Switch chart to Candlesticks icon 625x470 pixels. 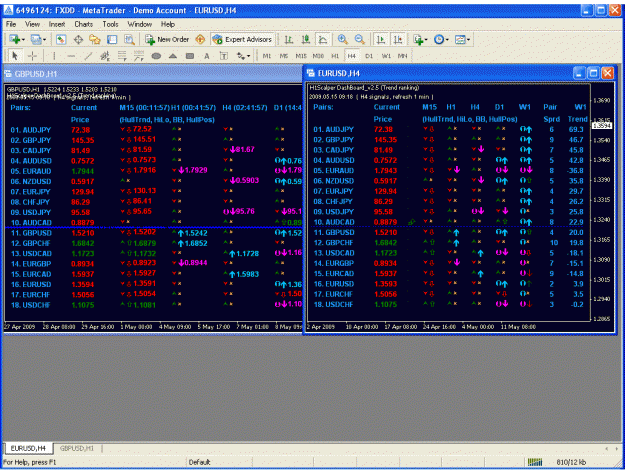tap(306, 39)
